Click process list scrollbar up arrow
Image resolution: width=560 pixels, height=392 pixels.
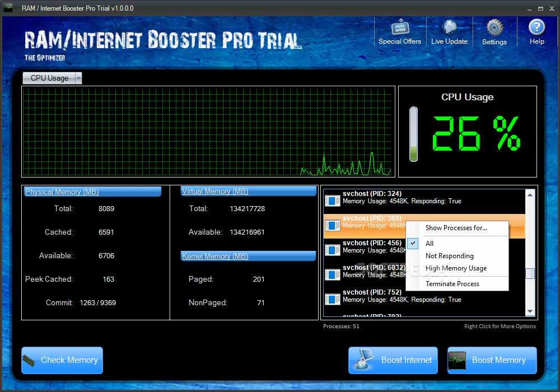point(530,195)
